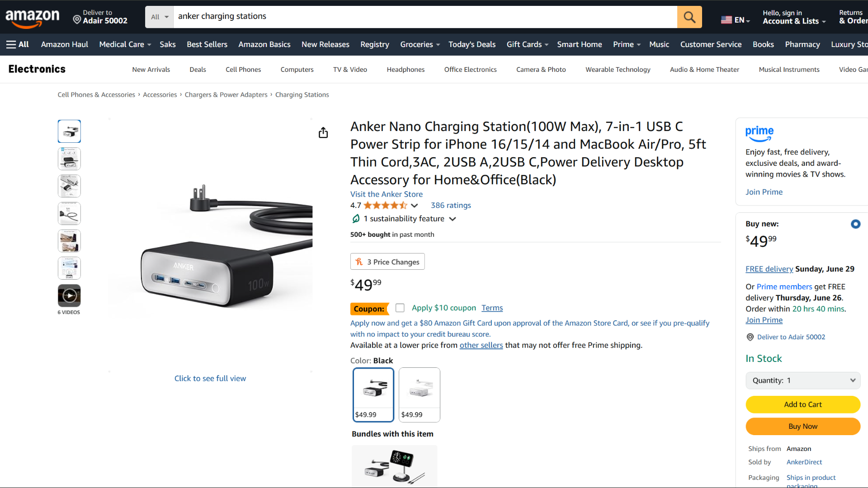Open the All search category dropdown
The image size is (868, 488).
160,17
